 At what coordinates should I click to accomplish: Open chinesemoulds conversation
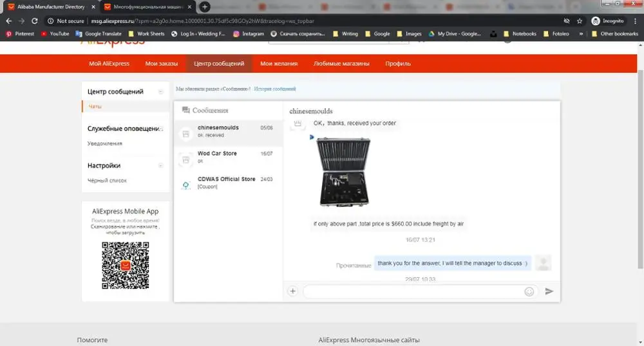point(229,133)
